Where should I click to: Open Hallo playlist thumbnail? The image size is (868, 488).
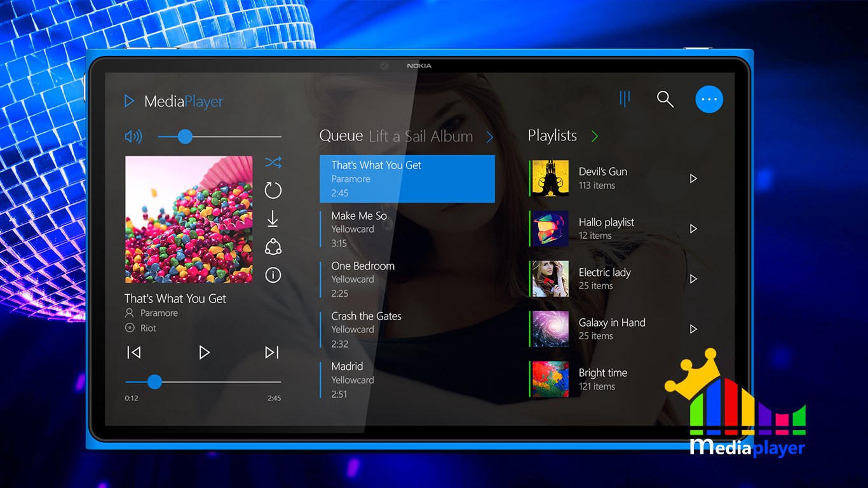550,229
